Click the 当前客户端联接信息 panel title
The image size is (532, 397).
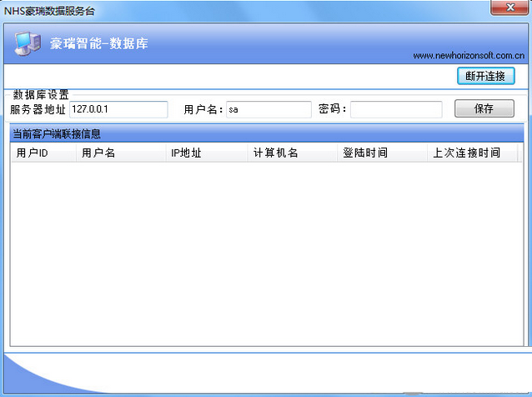[57, 133]
